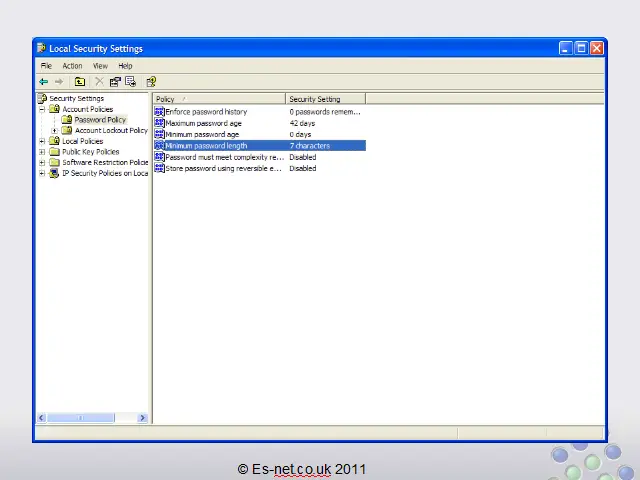Click the Enforce password history policy icon
The width and height of the screenshot is (640, 480).
tap(160, 111)
